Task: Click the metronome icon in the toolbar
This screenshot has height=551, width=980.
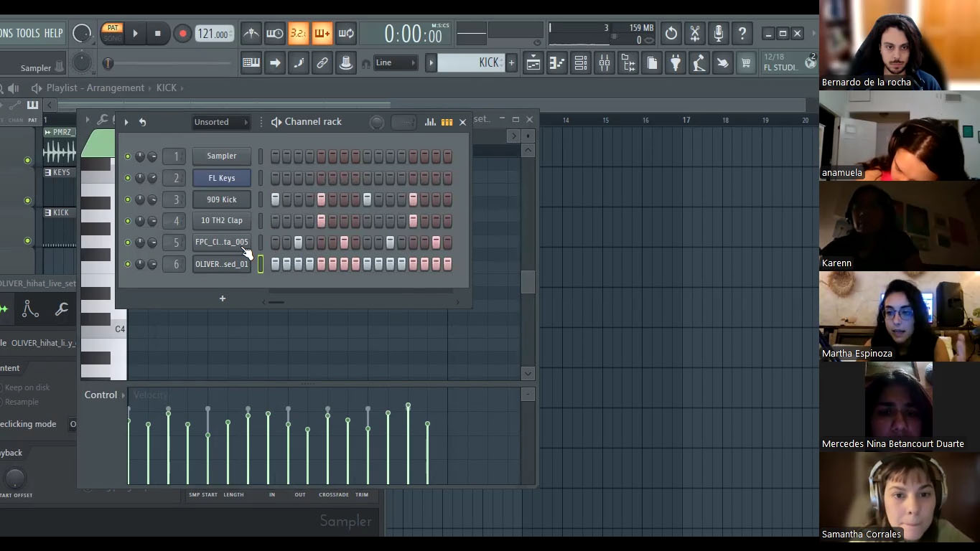Action: (251, 33)
